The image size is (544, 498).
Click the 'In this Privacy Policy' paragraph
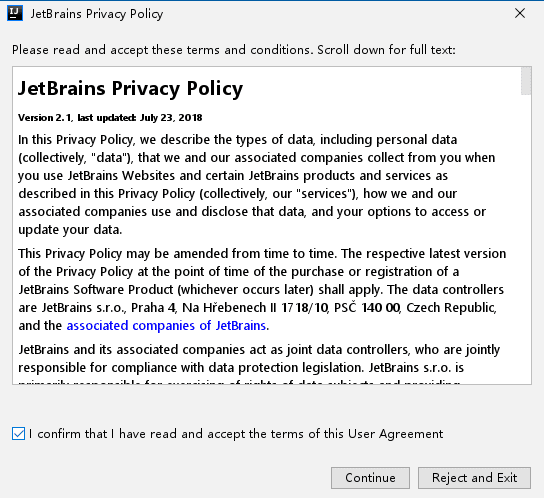[x=257, y=184]
